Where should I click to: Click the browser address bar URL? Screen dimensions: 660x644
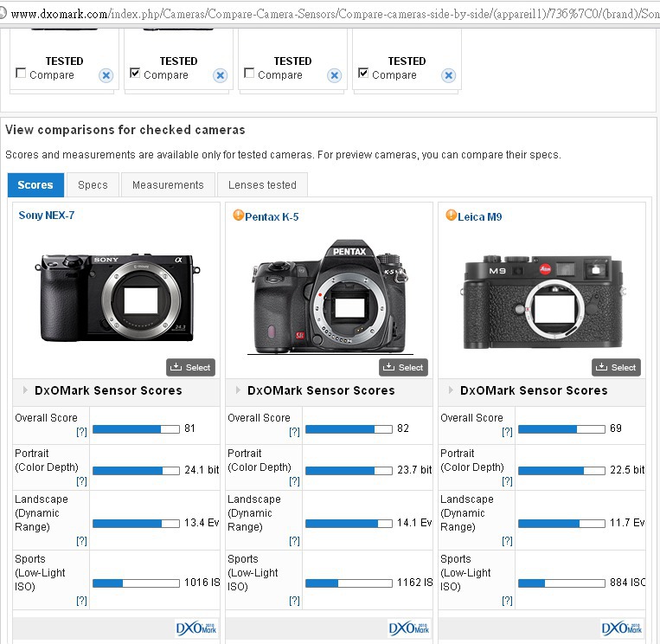pyautogui.click(x=335, y=14)
